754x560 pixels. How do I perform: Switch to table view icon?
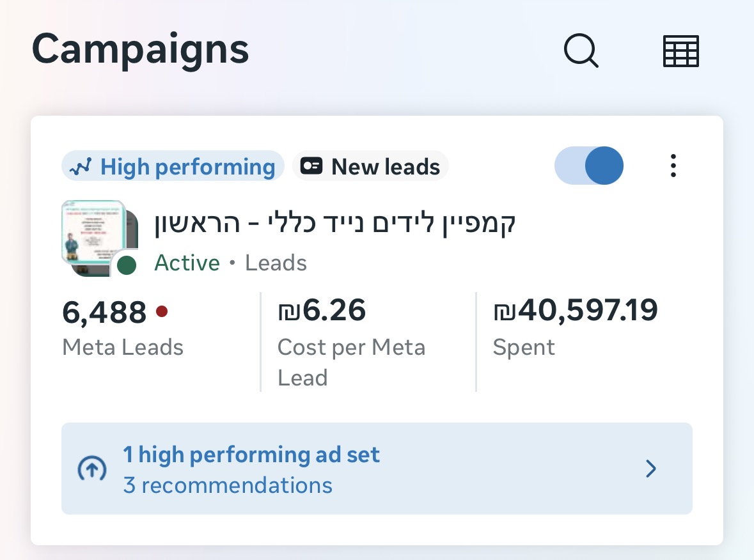coord(681,51)
